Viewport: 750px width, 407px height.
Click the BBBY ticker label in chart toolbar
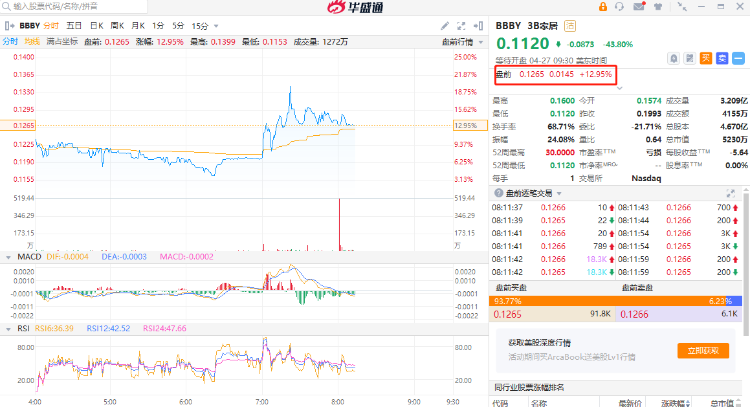(30, 26)
